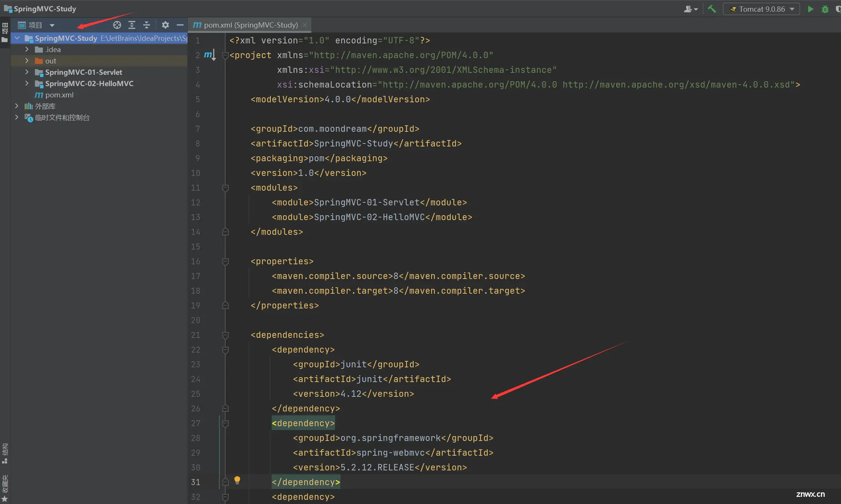Screen dimensions: 841x504
Task: Click maven.compiler.source value line
Action: tap(398, 276)
